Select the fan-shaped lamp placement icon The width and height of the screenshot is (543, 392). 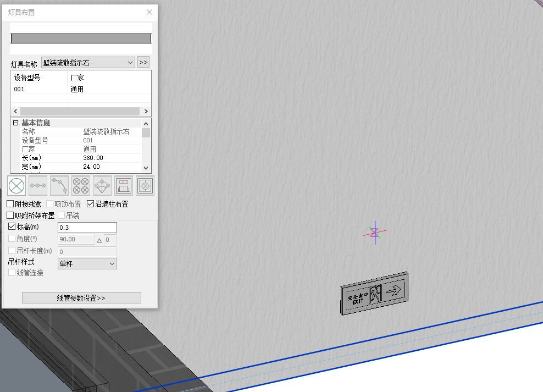pyautogui.click(x=102, y=186)
